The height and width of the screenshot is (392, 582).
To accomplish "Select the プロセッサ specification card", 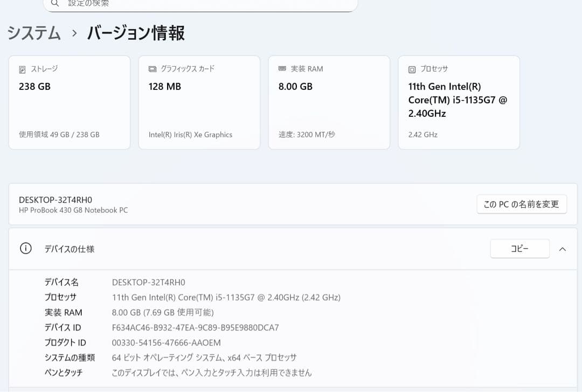I will coord(459,102).
